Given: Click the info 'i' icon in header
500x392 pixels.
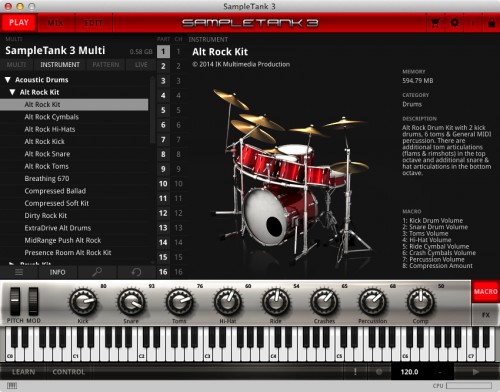Looking at the screenshot, I should 473,23.
